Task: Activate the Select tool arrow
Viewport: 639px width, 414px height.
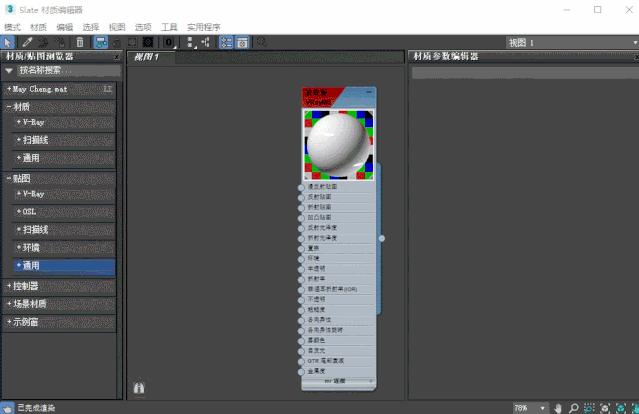Action: (8, 42)
